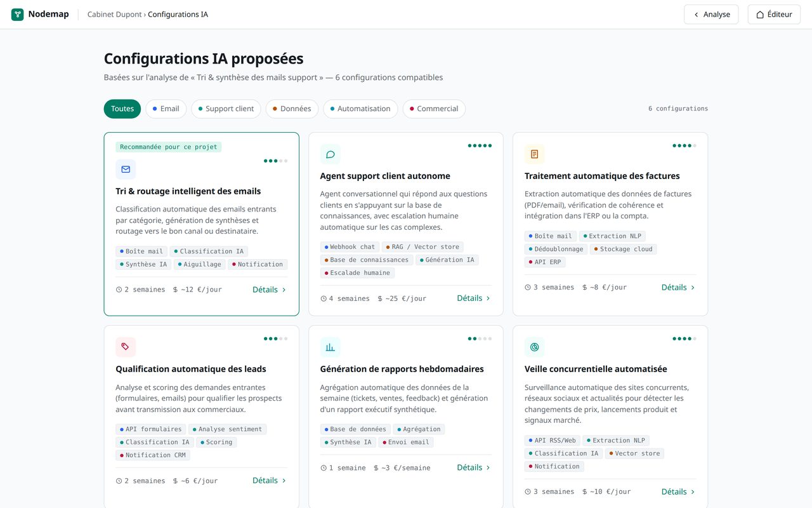Click the complexity dots on Traitement des factures card

click(684, 145)
